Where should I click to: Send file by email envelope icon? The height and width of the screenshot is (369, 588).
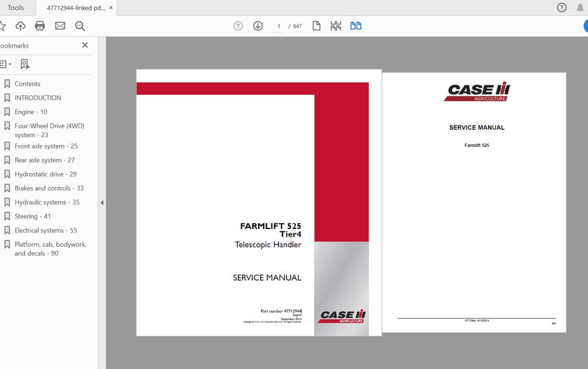click(x=60, y=26)
